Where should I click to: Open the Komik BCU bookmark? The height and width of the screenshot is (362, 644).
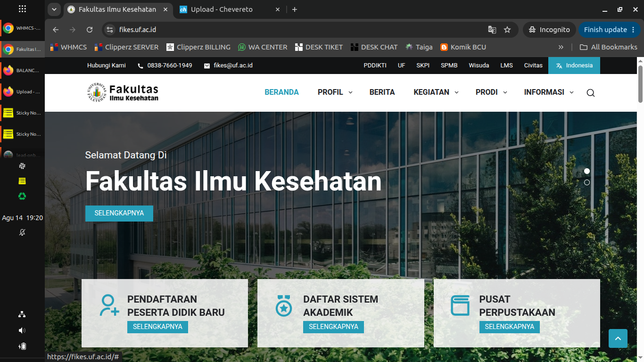coord(463,47)
